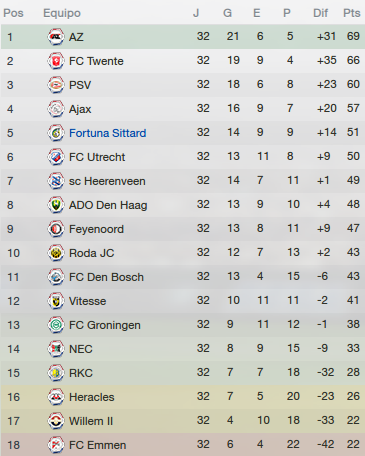This screenshot has width=365, height=456.
Task: Click the Equipo column header
Action: [x=62, y=13]
